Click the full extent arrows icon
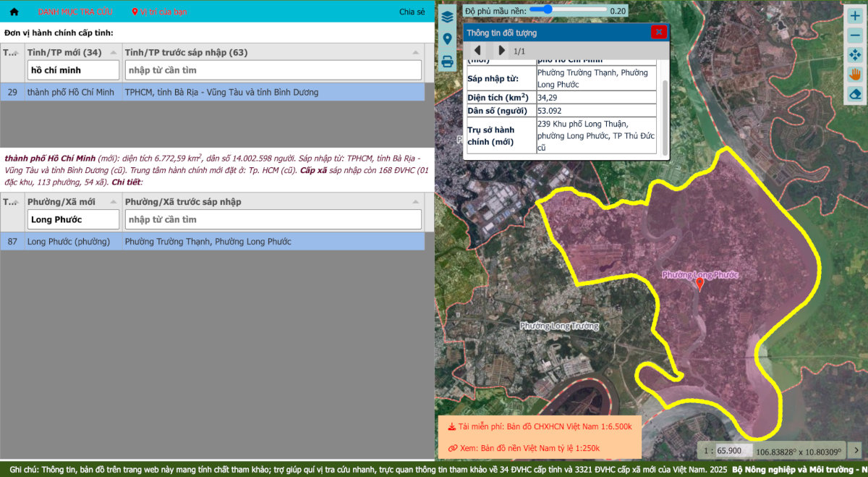This screenshot has height=477, width=868. point(854,55)
